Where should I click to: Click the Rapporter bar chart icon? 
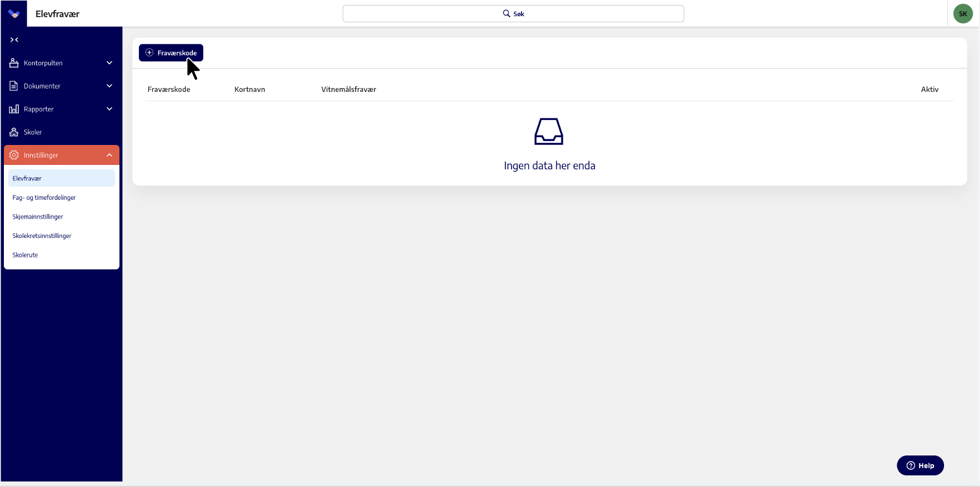14,109
